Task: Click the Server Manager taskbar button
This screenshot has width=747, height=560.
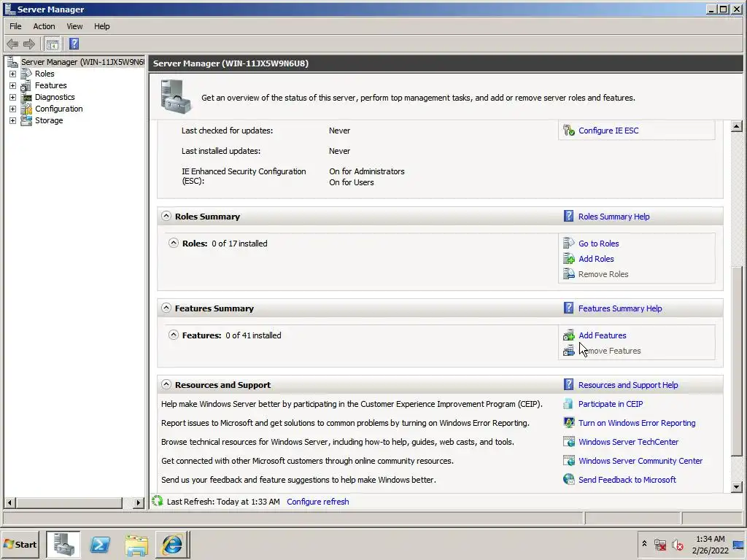Action: [63, 544]
